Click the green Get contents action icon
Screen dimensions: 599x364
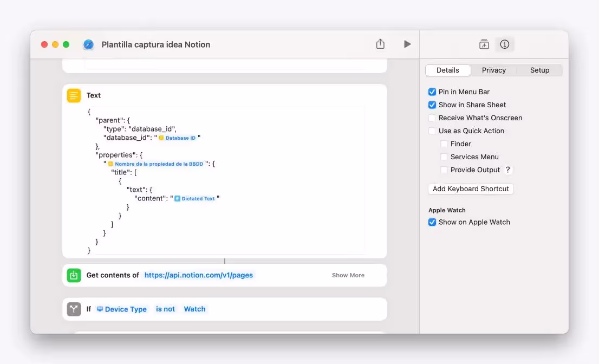(x=74, y=275)
